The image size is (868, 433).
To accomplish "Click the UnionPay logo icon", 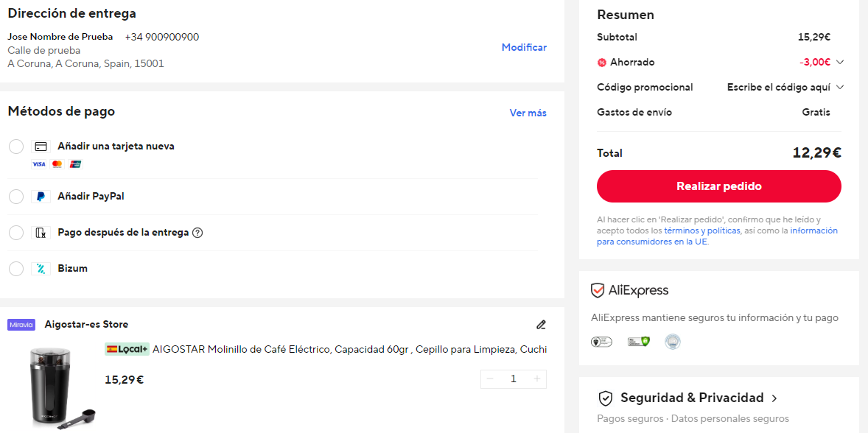I will click(x=75, y=164).
